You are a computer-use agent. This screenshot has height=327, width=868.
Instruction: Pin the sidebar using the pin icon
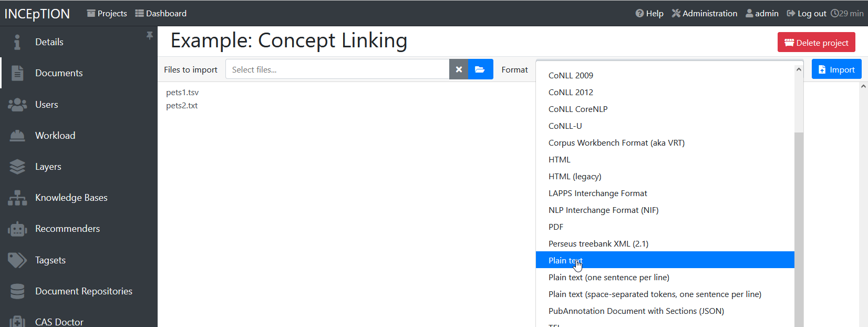tap(150, 35)
